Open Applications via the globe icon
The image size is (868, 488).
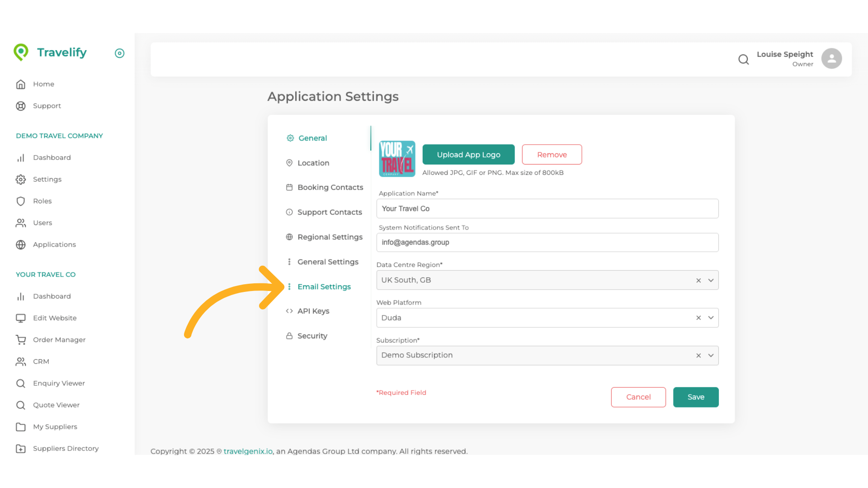(21, 244)
